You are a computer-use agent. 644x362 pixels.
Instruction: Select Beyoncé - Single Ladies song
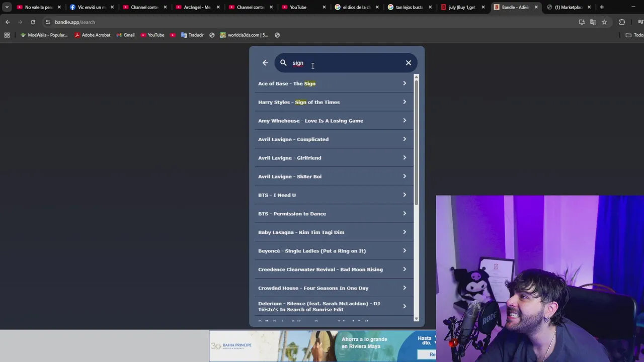coord(334,251)
